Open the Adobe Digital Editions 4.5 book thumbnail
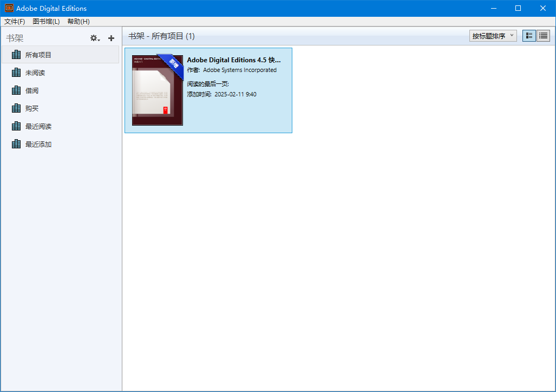The width and height of the screenshot is (556, 392). coord(157,89)
